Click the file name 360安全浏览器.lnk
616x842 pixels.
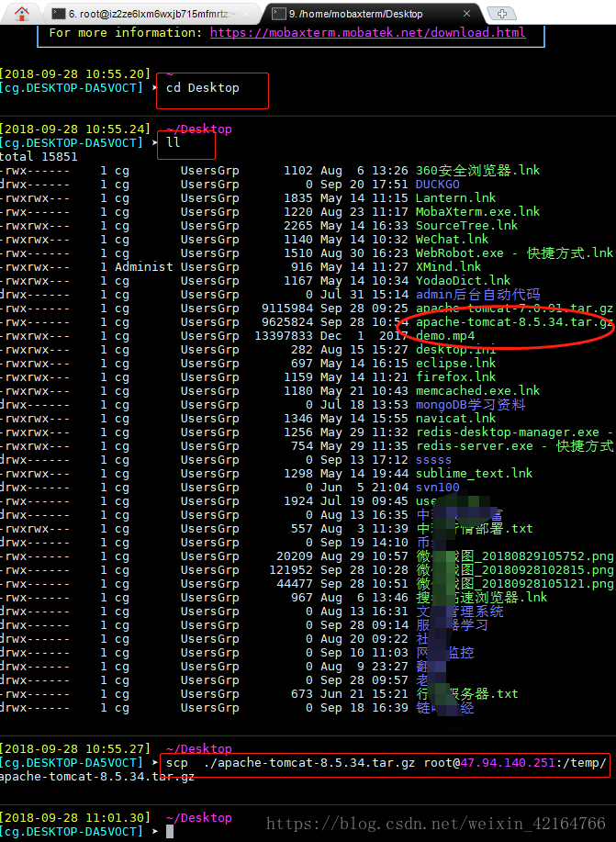(477, 170)
